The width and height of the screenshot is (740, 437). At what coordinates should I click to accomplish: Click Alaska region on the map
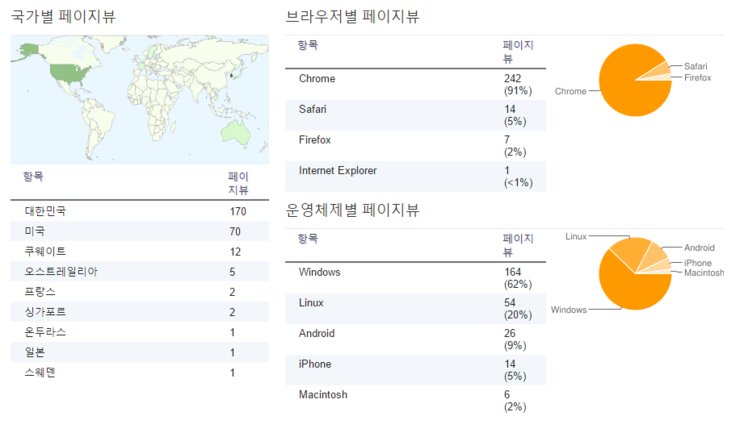pos(28,50)
